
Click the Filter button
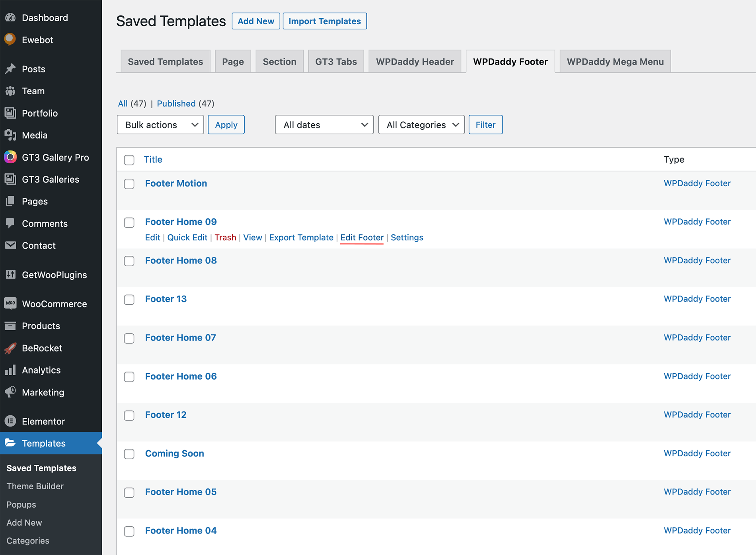pos(485,125)
